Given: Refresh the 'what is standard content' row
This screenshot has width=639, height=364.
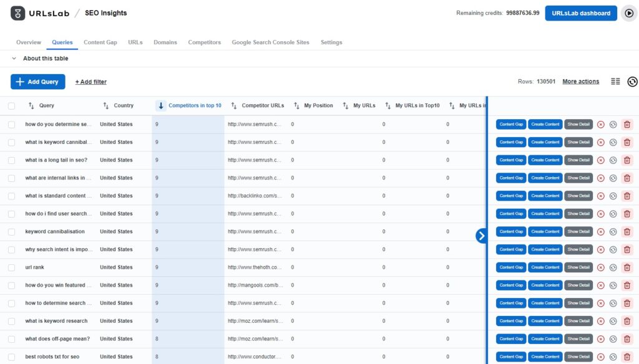Looking at the screenshot, I should click(x=613, y=196).
